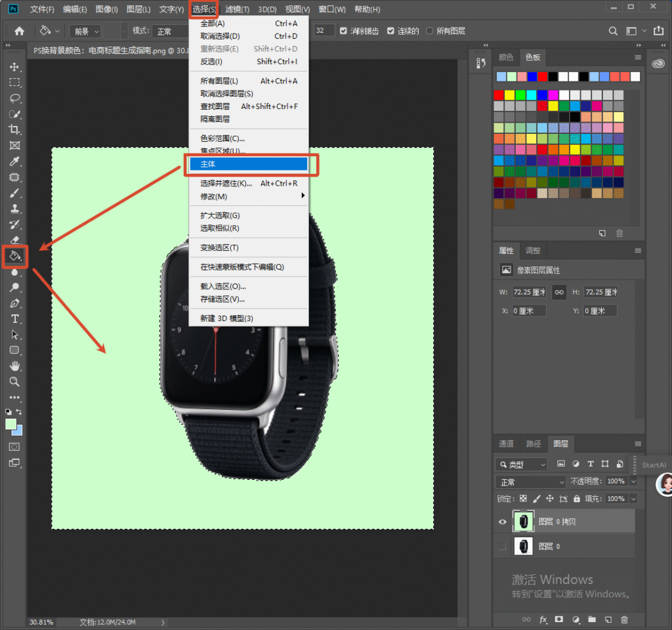Select the Path Selection tool

click(x=14, y=334)
